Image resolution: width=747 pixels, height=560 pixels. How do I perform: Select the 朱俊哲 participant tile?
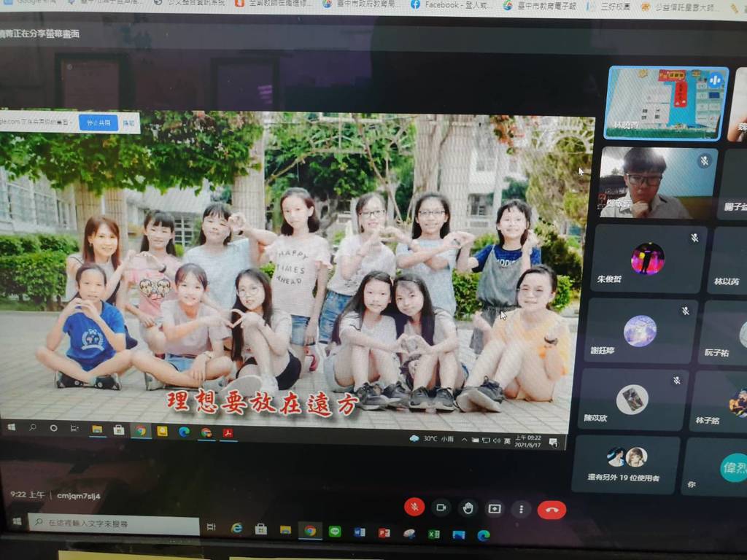(x=649, y=259)
